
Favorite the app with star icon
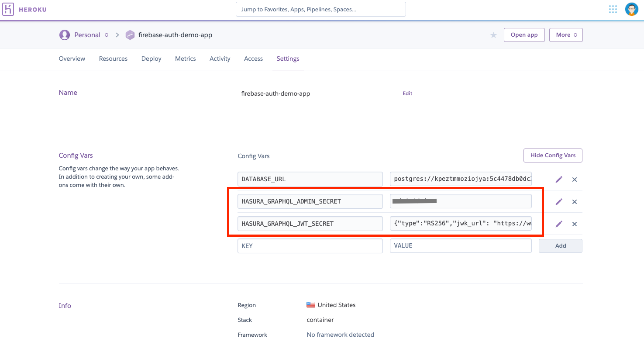pos(493,35)
